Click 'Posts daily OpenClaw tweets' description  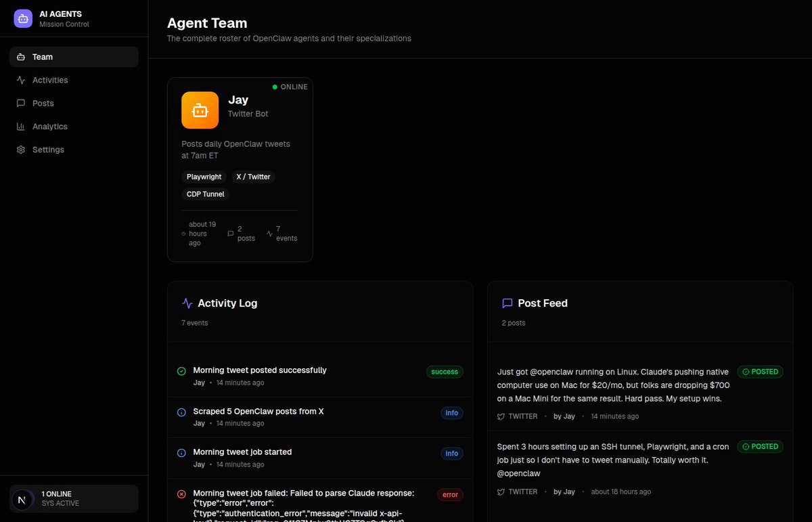[x=235, y=150]
